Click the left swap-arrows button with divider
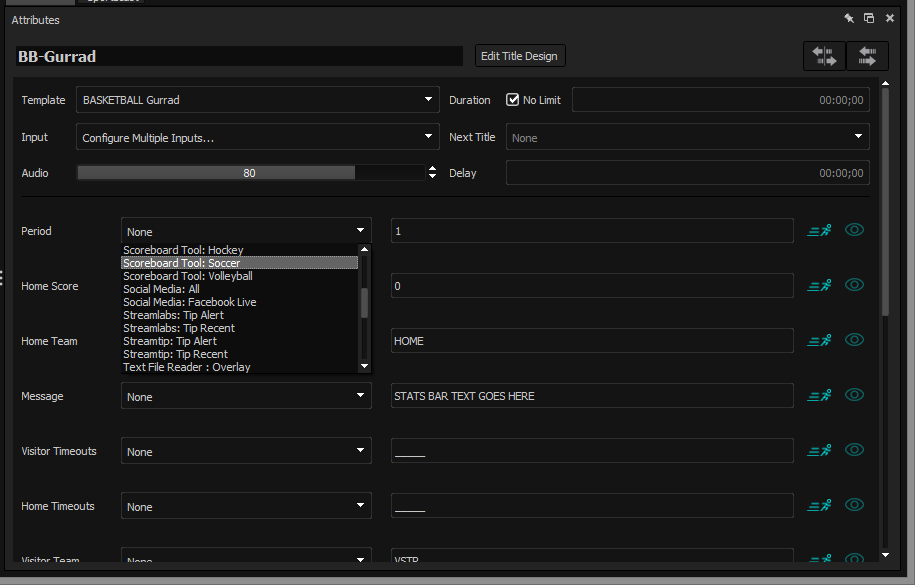Viewport: 915px width, 585px height. tap(825, 56)
